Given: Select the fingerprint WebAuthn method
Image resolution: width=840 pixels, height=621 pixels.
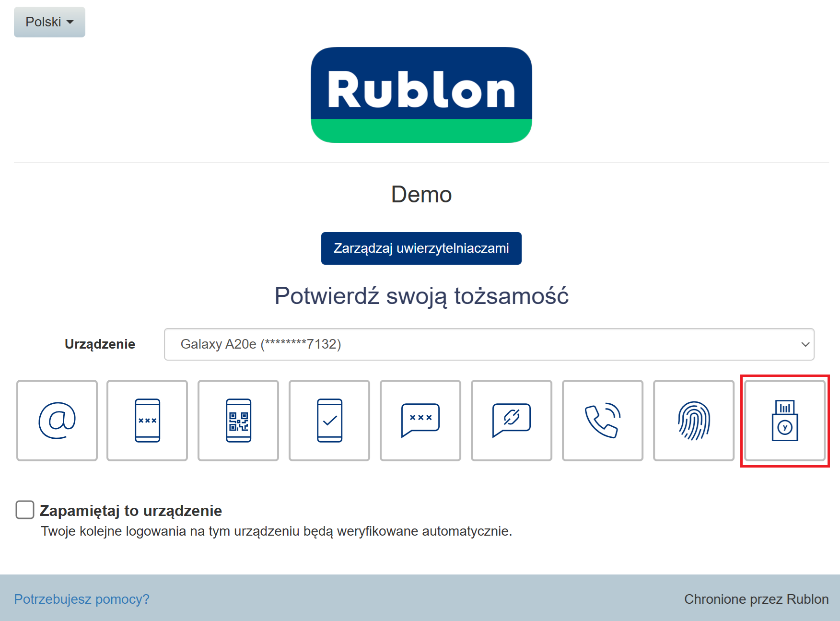Looking at the screenshot, I should pyautogui.click(x=694, y=421).
